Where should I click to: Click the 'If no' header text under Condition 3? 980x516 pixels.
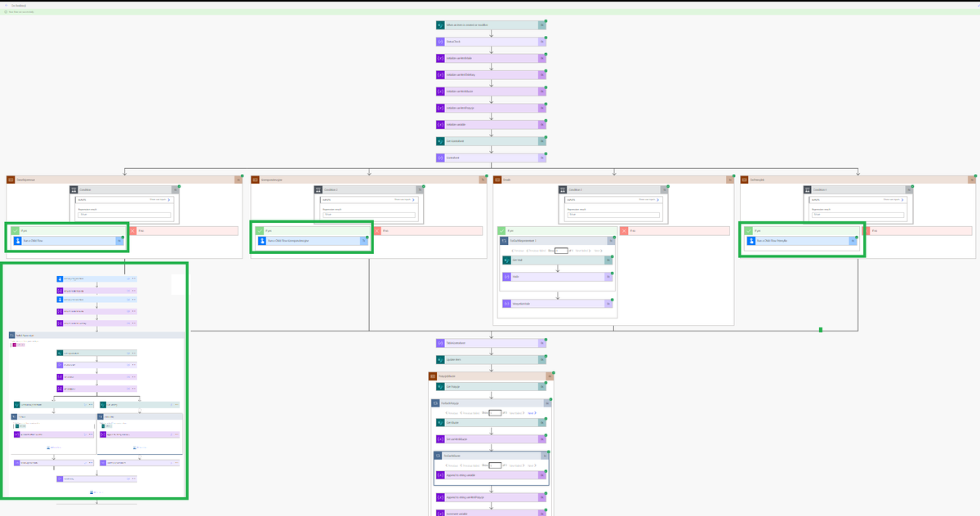(x=632, y=231)
